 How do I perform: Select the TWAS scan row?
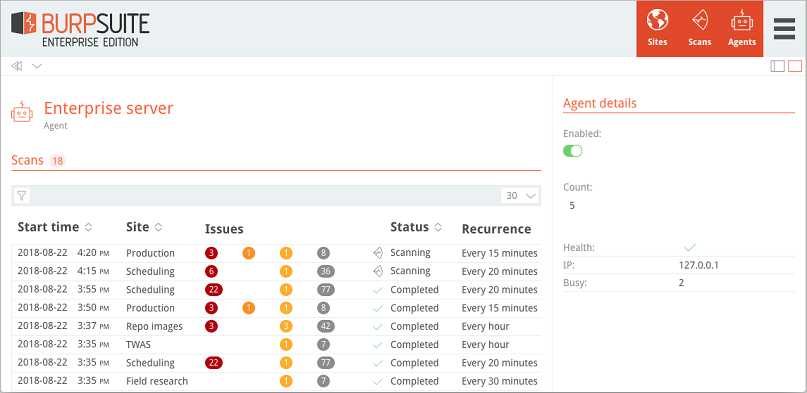pyautogui.click(x=276, y=345)
